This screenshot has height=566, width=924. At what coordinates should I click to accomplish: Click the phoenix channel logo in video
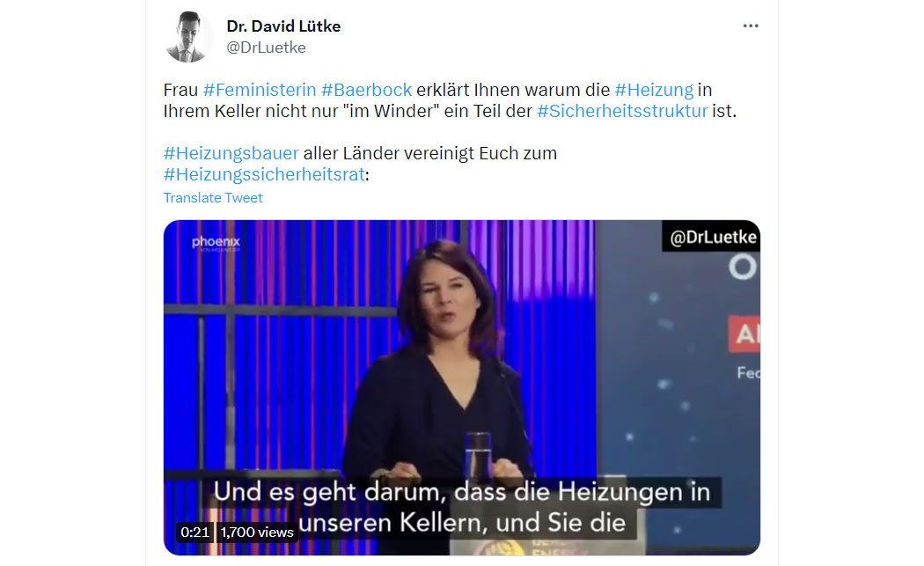[x=216, y=243]
